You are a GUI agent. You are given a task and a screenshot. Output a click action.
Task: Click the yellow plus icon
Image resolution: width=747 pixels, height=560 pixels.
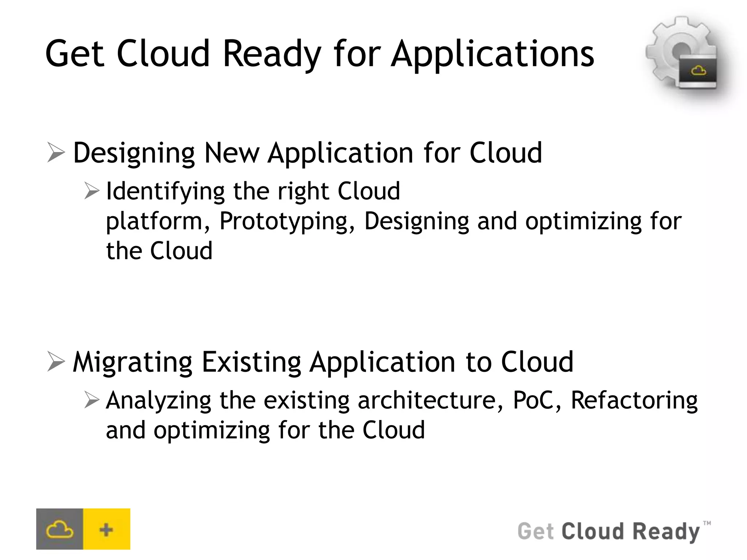point(107,529)
